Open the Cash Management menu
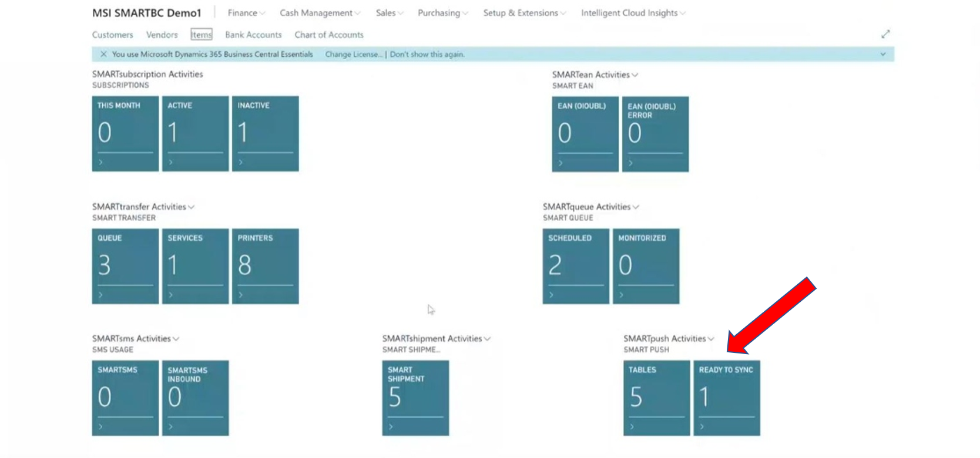Screen dimensions: 980x458 click(x=320, y=13)
